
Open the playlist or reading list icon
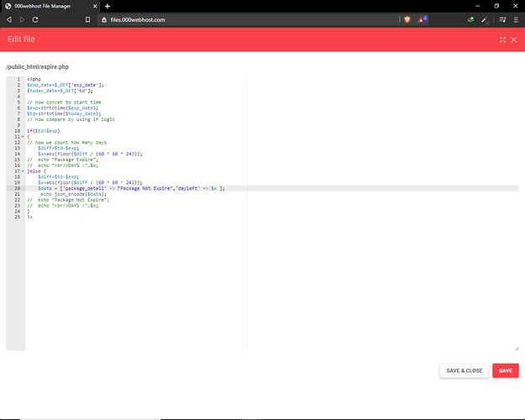(502, 20)
